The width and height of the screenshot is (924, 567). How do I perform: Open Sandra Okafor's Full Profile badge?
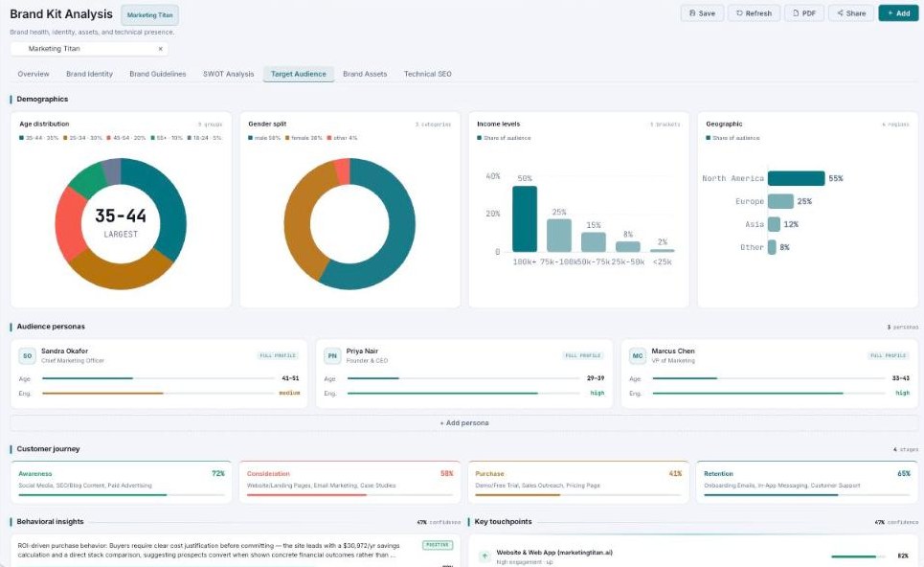[278, 355]
